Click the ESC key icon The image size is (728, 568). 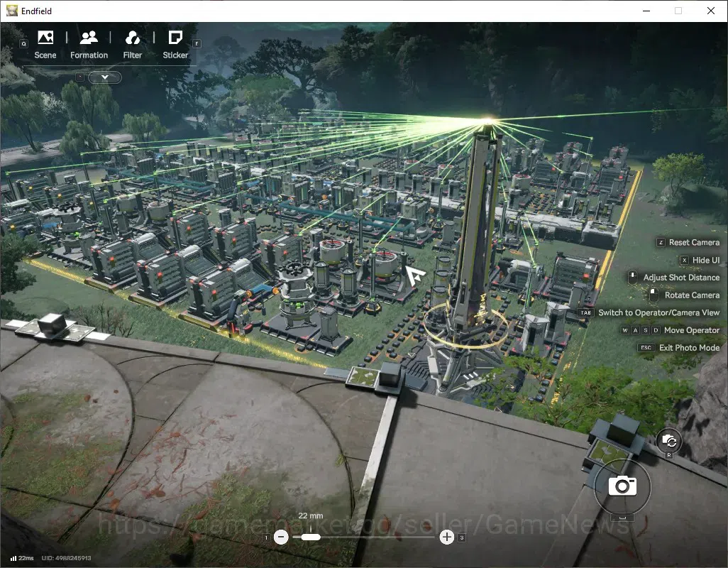646,347
